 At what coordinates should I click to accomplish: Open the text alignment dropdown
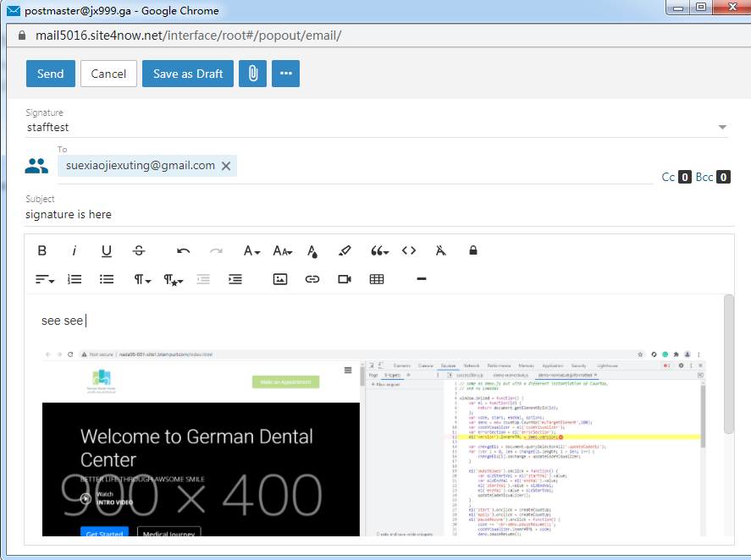(45, 279)
